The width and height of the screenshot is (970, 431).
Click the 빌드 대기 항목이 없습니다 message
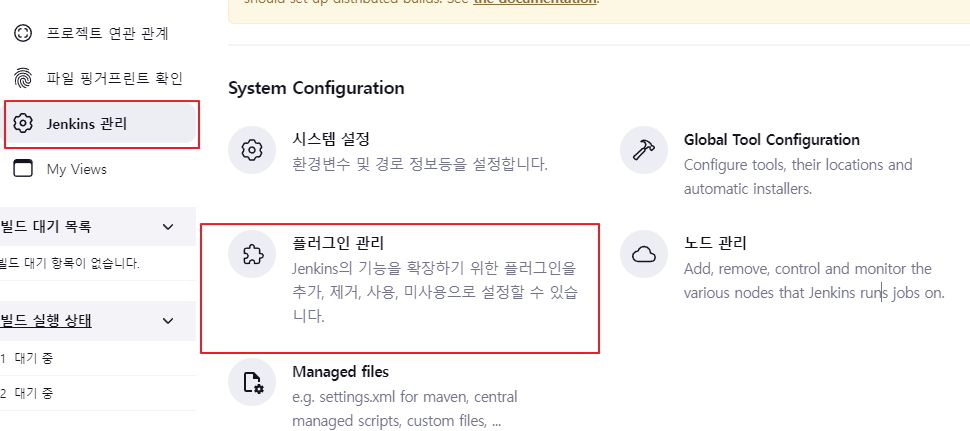(70, 264)
